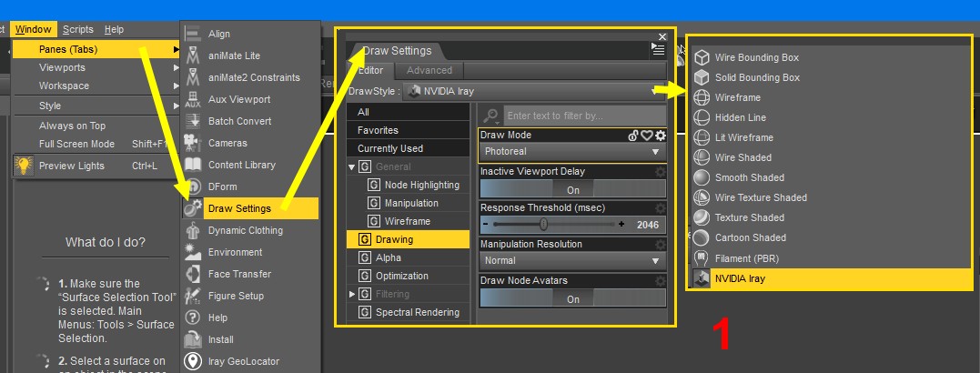The width and height of the screenshot is (980, 373).
Task: Switch to the Advanced tab
Action: click(429, 70)
